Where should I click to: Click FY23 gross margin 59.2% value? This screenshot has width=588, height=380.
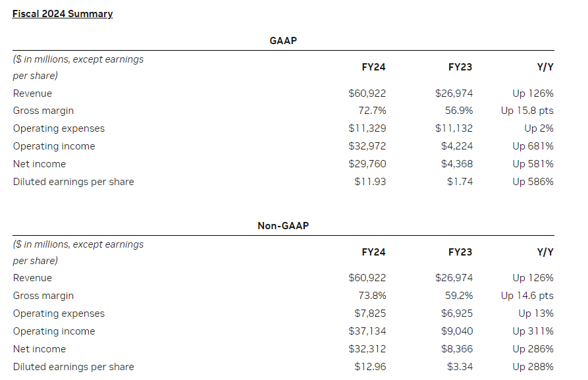[x=458, y=296]
